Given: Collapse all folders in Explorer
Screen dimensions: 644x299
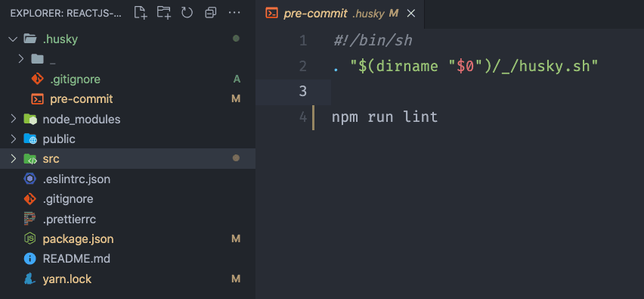Looking at the screenshot, I should 210,13.
